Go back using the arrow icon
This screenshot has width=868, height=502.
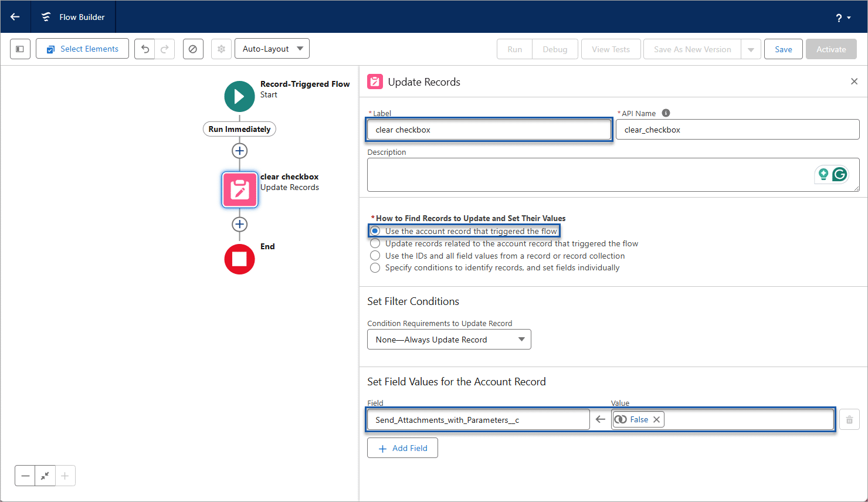click(x=15, y=16)
